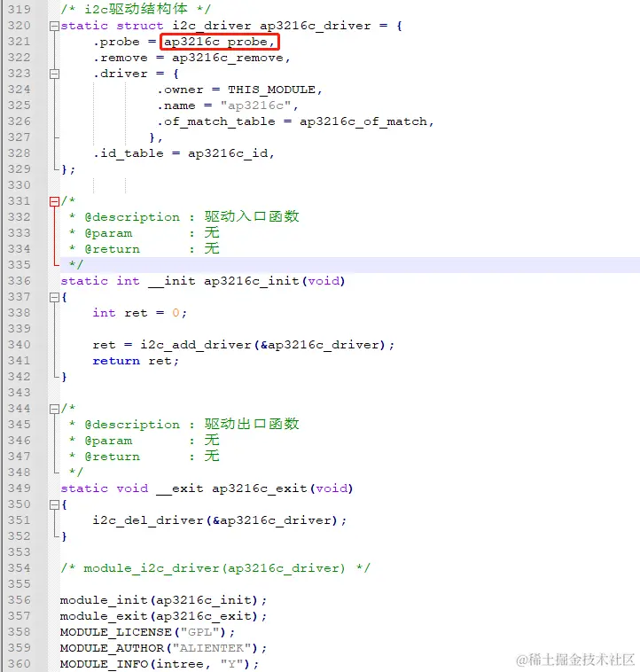
Task: Collapse the .driver block fold on line 323
Action: [54, 74]
